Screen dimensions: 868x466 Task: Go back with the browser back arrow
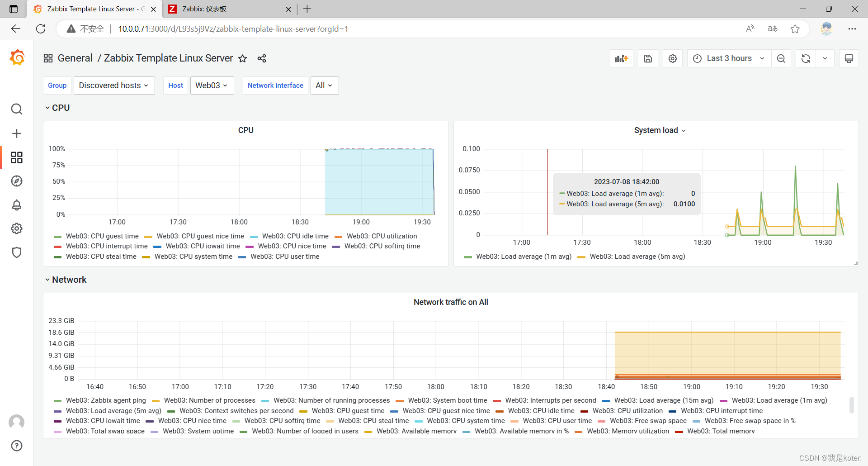(16, 29)
